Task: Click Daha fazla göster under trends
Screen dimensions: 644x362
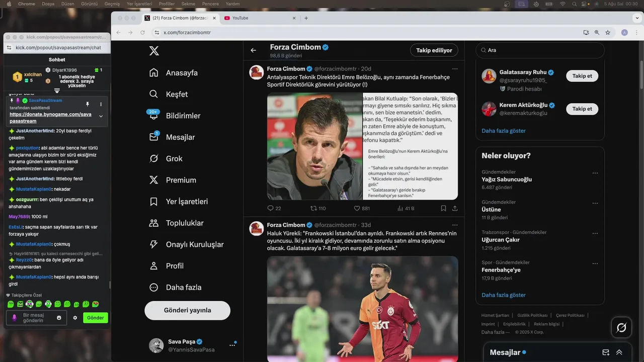Action: coord(504,295)
